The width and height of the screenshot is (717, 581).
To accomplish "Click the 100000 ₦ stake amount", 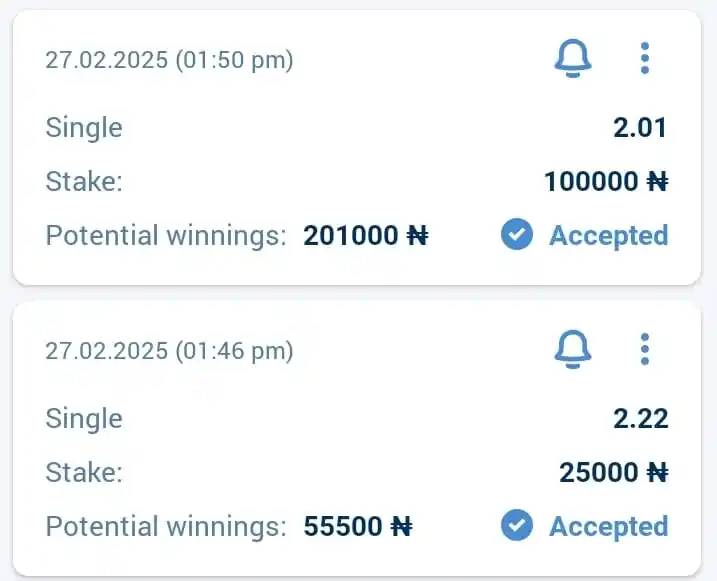I will 606,181.
